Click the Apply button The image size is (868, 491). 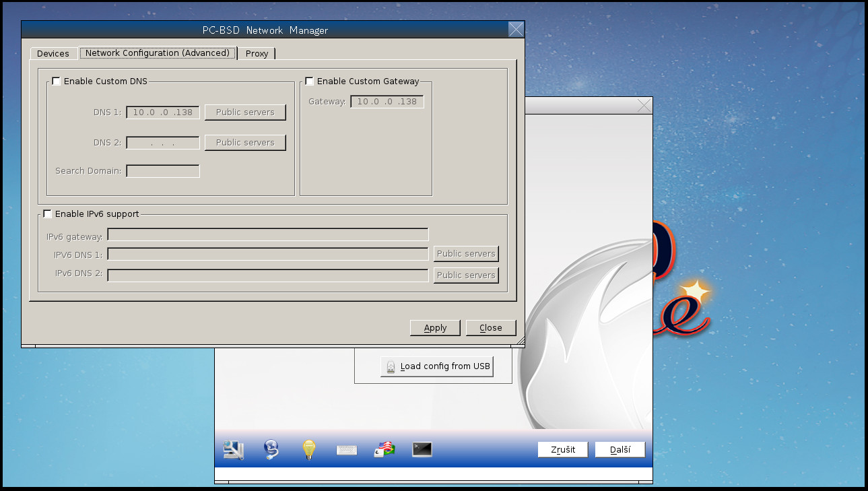tap(435, 327)
